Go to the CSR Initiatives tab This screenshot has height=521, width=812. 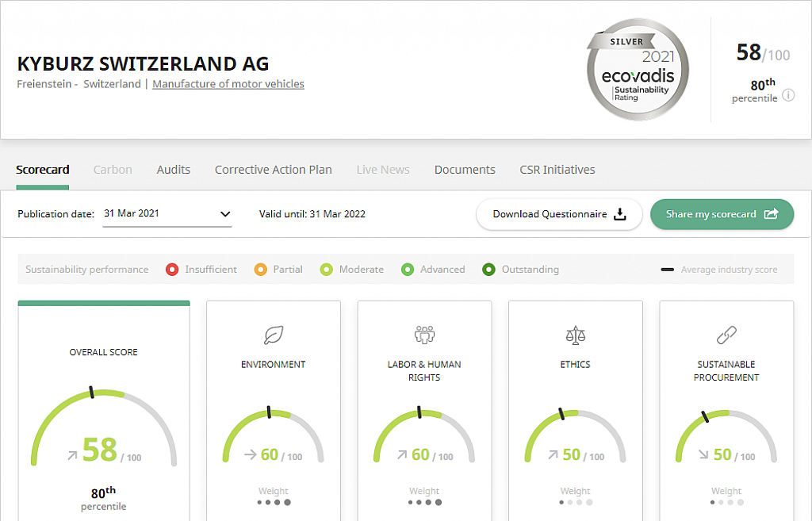click(x=557, y=170)
